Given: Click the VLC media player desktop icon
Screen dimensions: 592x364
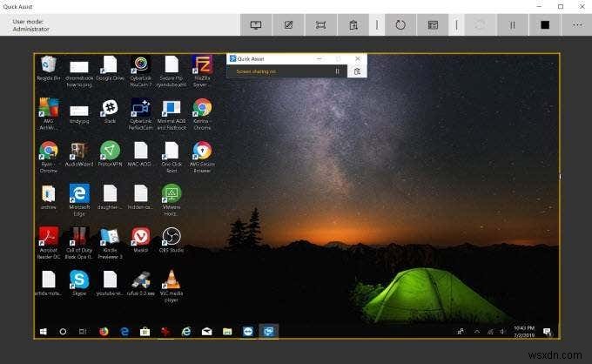Looking at the screenshot, I should [x=172, y=286].
